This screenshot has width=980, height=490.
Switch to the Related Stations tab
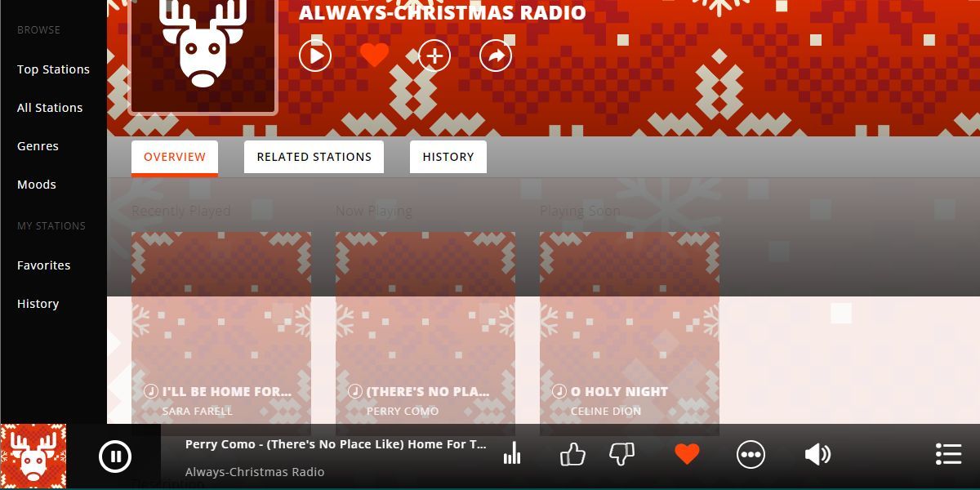click(314, 157)
